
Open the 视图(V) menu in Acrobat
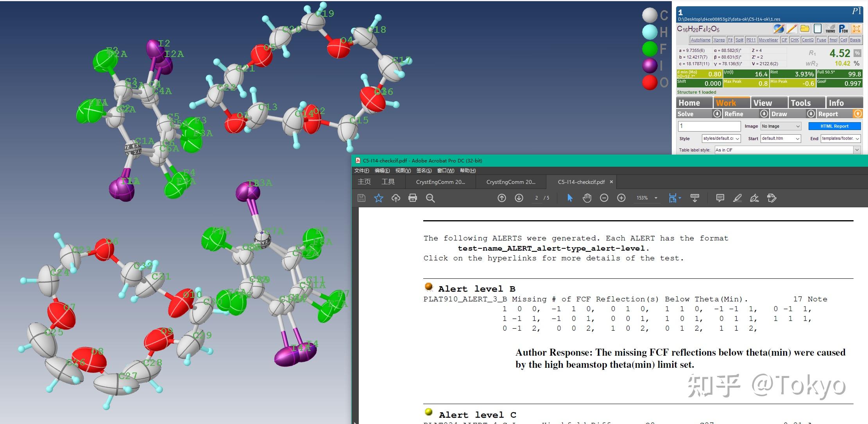(x=403, y=171)
